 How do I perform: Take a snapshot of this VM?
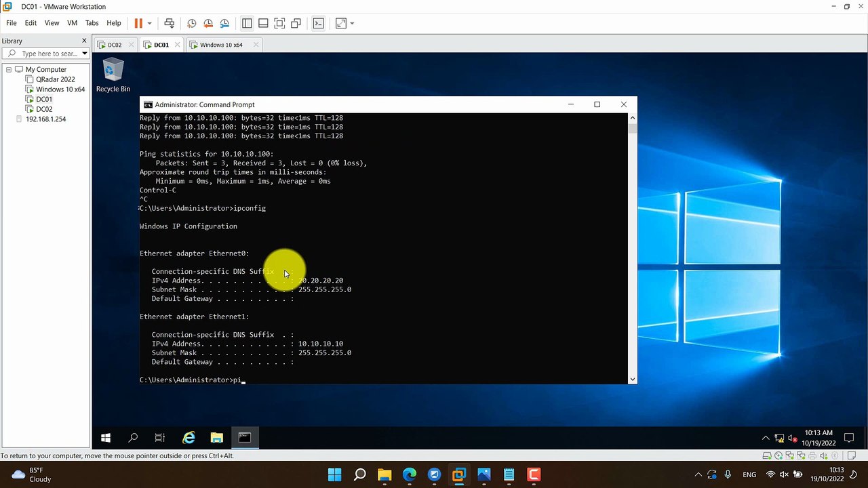point(192,23)
